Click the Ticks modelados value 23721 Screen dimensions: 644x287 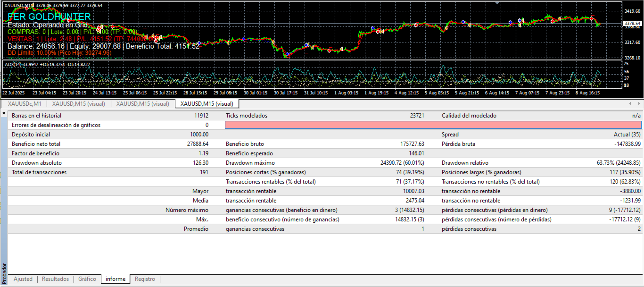pyautogui.click(x=417, y=116)
